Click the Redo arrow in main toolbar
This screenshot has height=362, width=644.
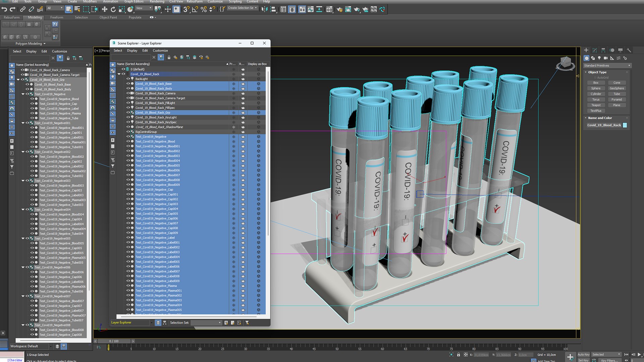pyautogui.click(x=12, y=9)
